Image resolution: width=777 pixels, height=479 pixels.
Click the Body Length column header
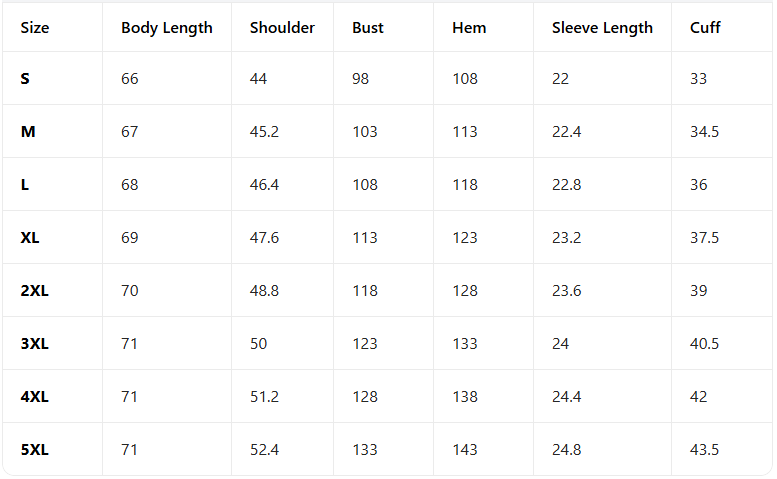[167, 28]
